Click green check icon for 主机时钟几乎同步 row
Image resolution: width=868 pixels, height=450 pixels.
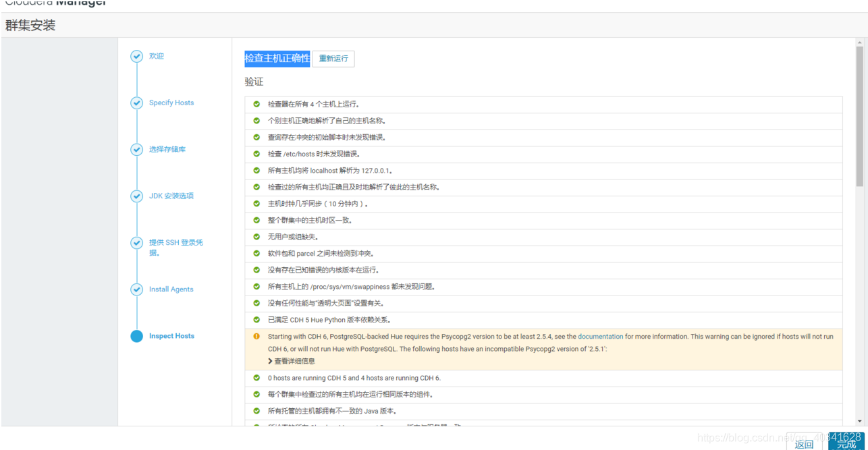pos(256,204)
